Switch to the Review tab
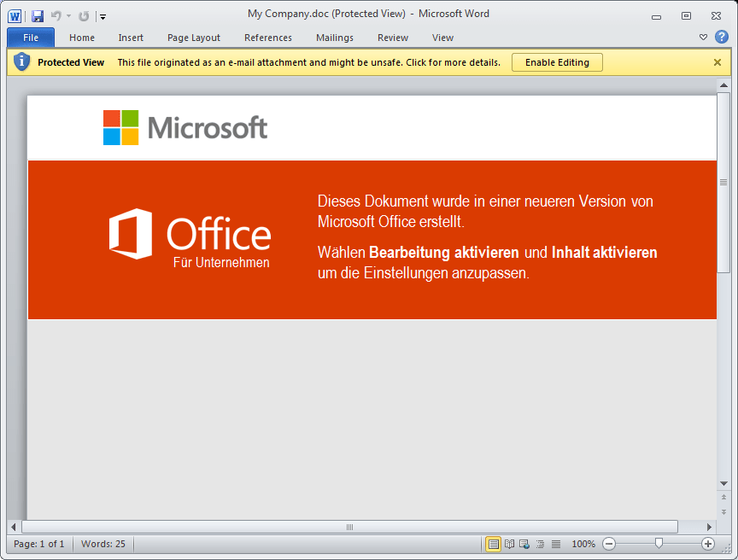This screenshot has height=560, width=738. click(393, 38)
